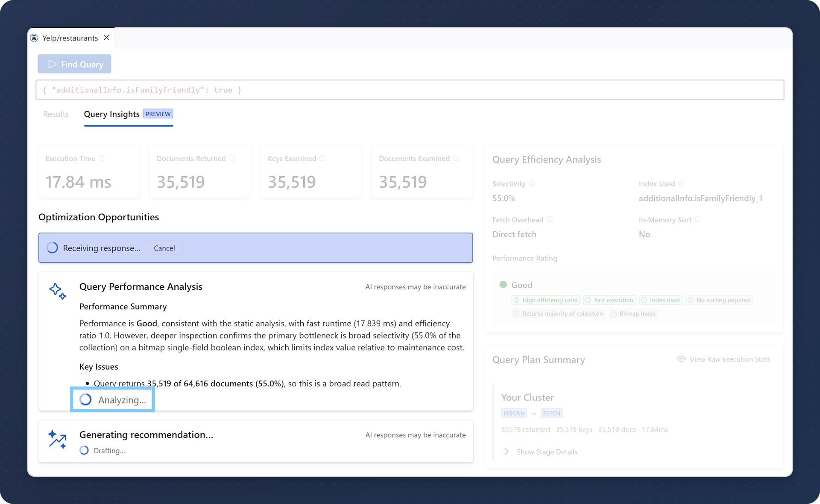Click the info icon beside Execution Time

coord(102,158)
